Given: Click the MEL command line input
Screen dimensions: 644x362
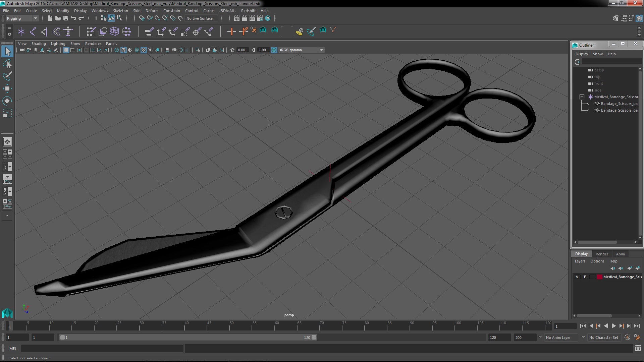Looking at the screenshot, I should [102, 349].
